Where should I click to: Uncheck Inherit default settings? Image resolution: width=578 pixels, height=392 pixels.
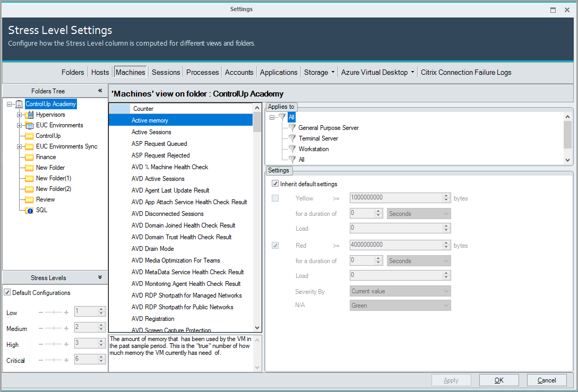coord(275,184)
